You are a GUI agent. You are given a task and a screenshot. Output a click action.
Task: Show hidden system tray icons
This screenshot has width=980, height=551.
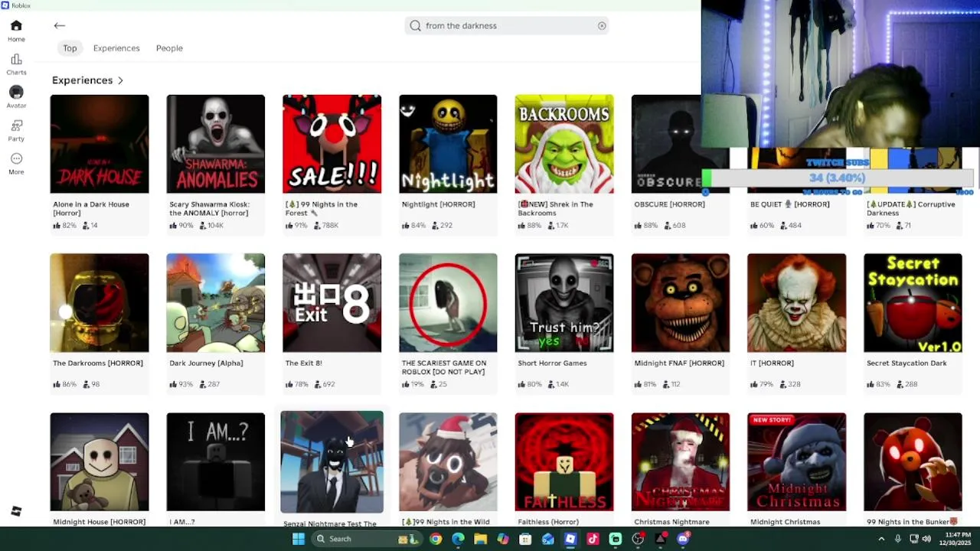[881, 539]
